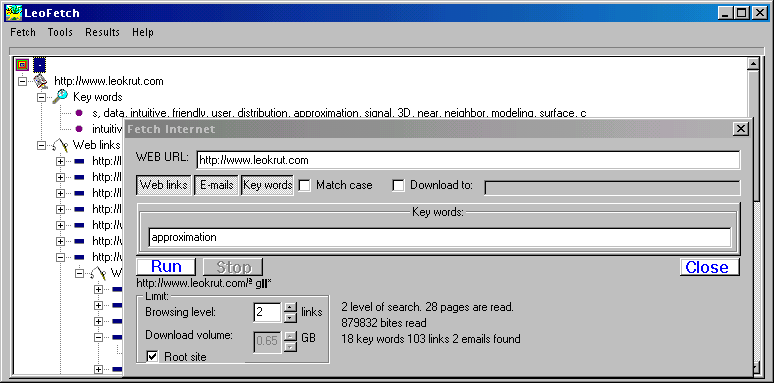Toggle the Web links option in Fetch Internet dialog
The width and height of the screenshot is (774, 383).
[x=164, y=185]
